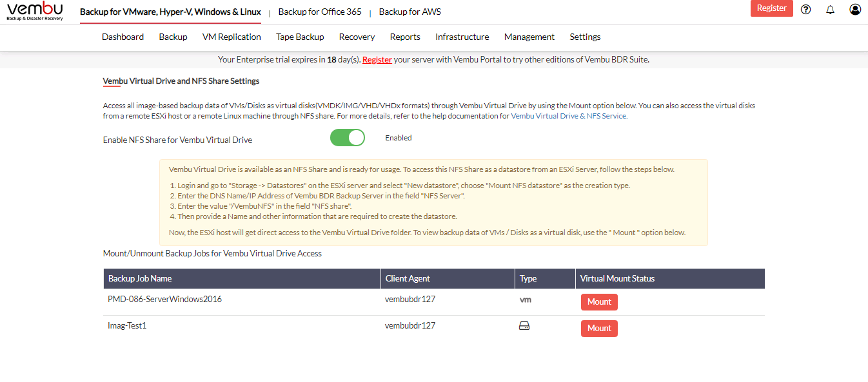Open the Recovery menu
This screenshot has width=868, height=382.
[x=357, y=37]
